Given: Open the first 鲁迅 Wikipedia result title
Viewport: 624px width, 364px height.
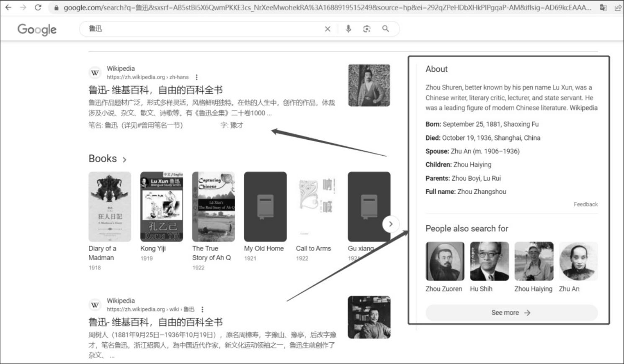Looking at the screenshot, I should pyautogui.click(x=155, y=90).
